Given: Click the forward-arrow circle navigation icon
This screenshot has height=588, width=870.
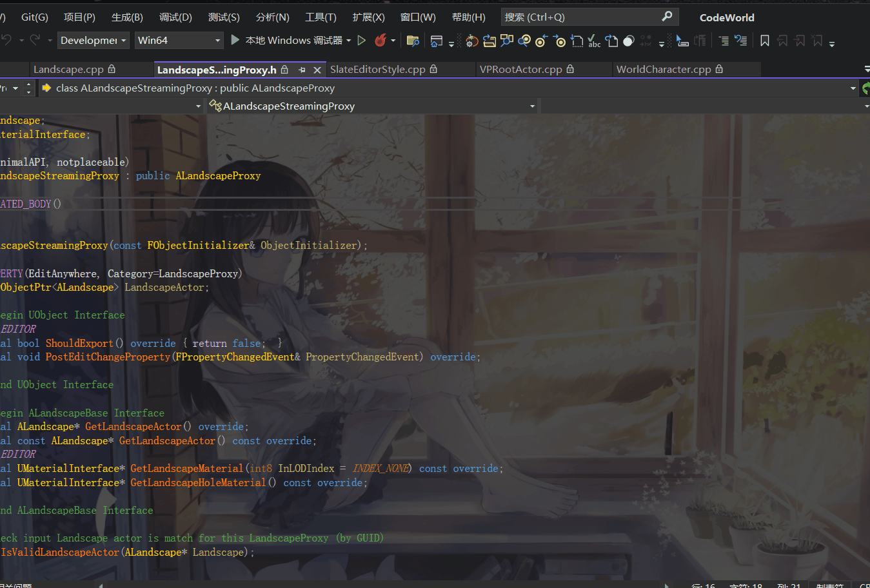Looking at the screenshot, I should [559, 41].
